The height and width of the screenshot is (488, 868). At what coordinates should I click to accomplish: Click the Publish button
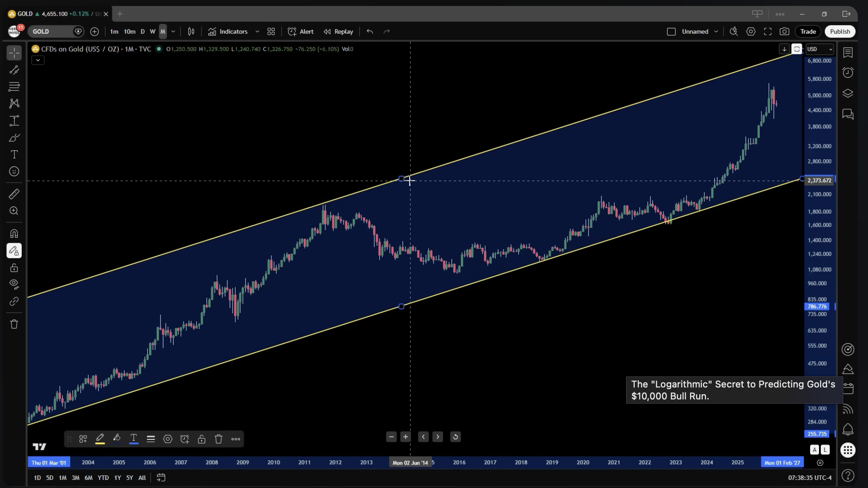(839, 32)
